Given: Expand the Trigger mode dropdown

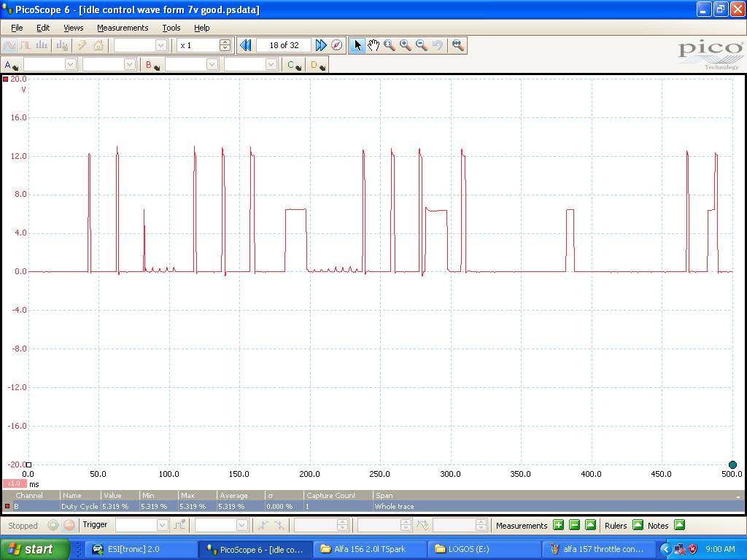Looking at the screenshot, I should [162, 525].
